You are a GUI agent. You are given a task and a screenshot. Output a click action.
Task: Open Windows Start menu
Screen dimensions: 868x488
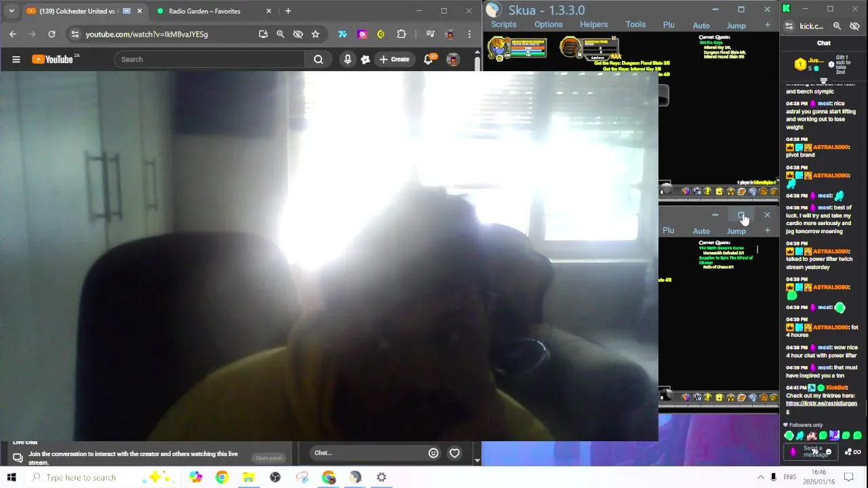coord(12,477)
